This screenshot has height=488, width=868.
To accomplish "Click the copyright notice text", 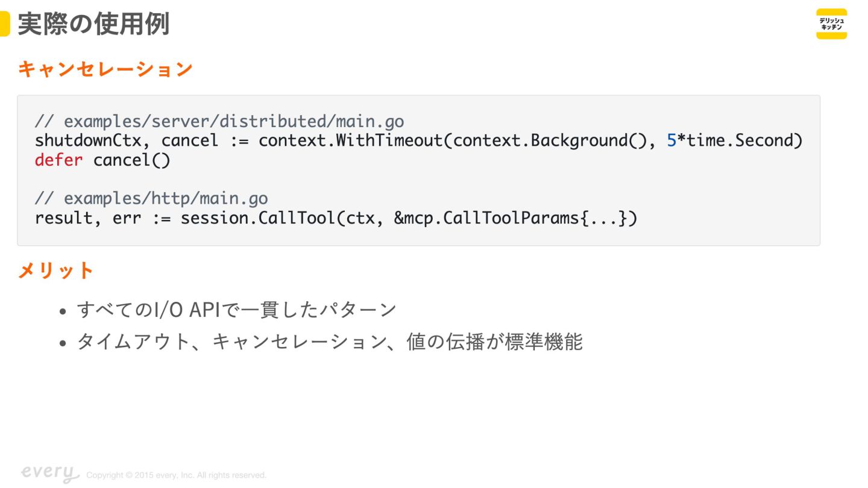I will click(x=176, y=475).
